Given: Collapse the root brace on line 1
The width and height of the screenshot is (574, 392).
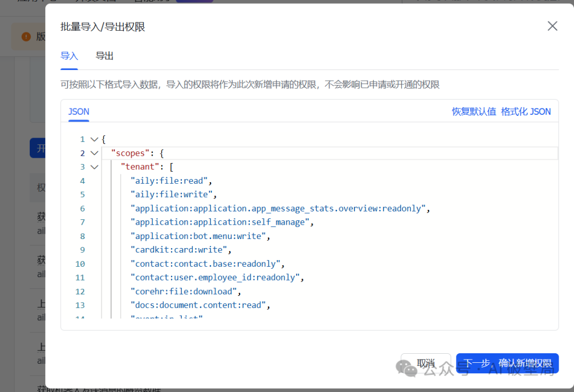Looking at the screenshot, I should point(95,140).
